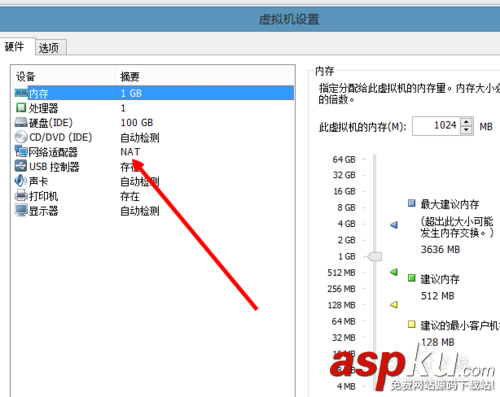
Task: Click the 建议内存 legend label
Action: point(440,279)
